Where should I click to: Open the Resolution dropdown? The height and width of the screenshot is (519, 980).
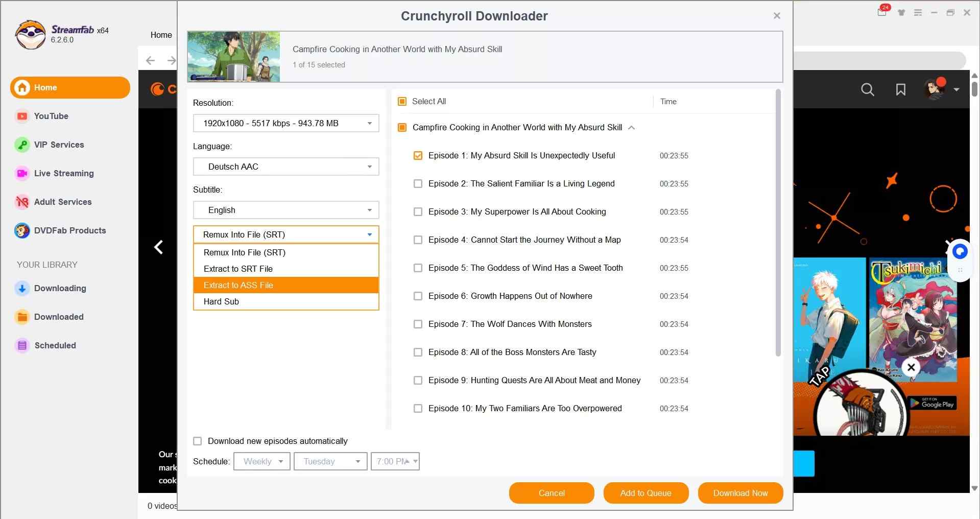click(x=285, y=123)
